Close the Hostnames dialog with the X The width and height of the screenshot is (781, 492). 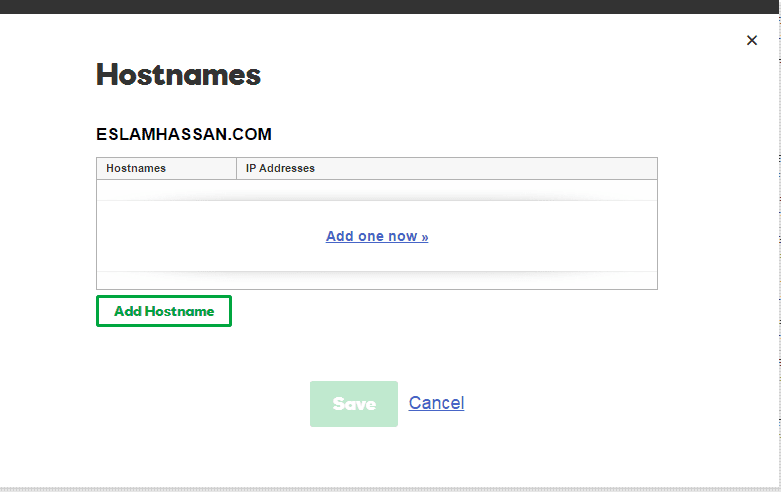752,40
